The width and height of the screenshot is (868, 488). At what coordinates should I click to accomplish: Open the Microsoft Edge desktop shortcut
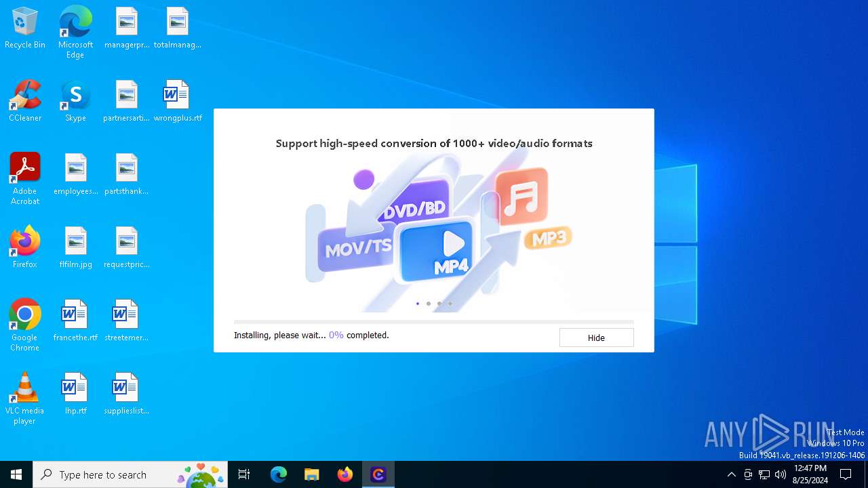pos(75,33)
